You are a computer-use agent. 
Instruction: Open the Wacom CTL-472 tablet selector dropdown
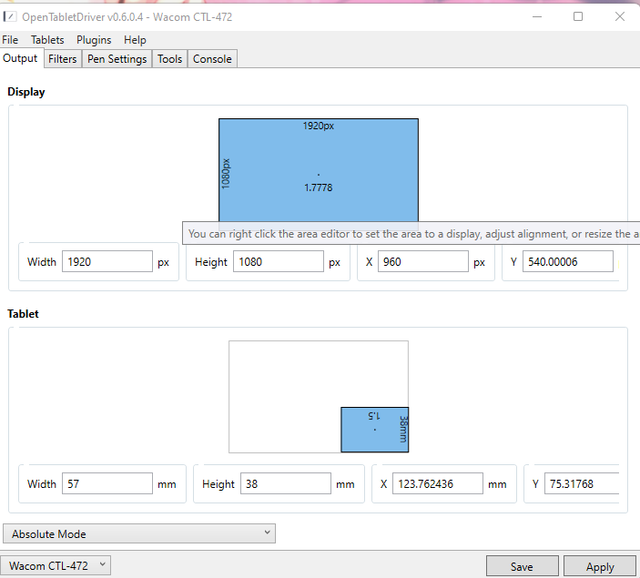coord(56,566)
